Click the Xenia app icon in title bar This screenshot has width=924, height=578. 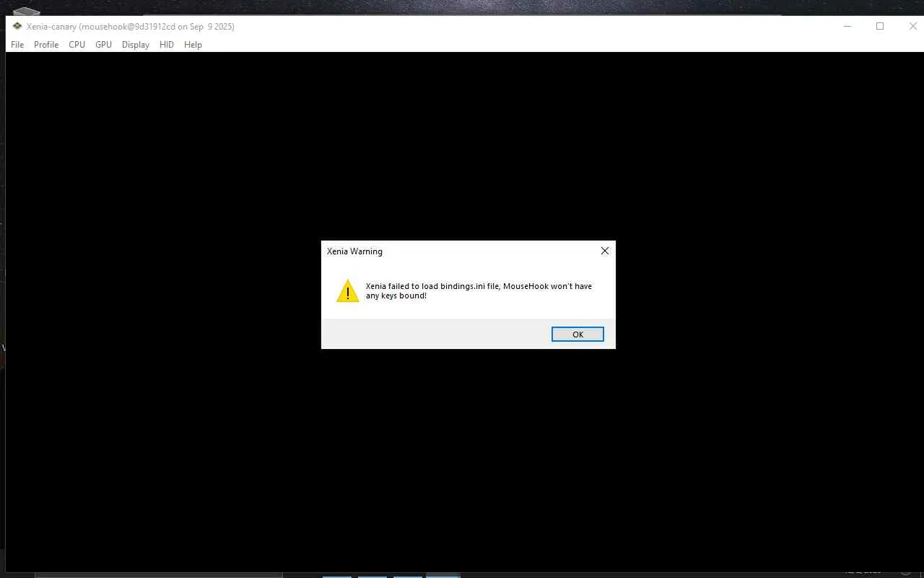click(17, 26)
